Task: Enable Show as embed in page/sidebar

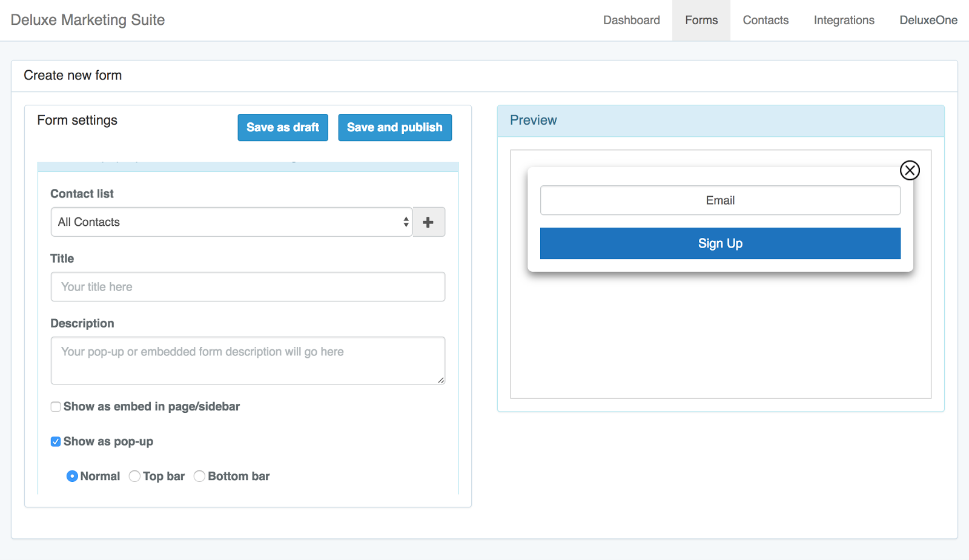Action: (56, 407)
